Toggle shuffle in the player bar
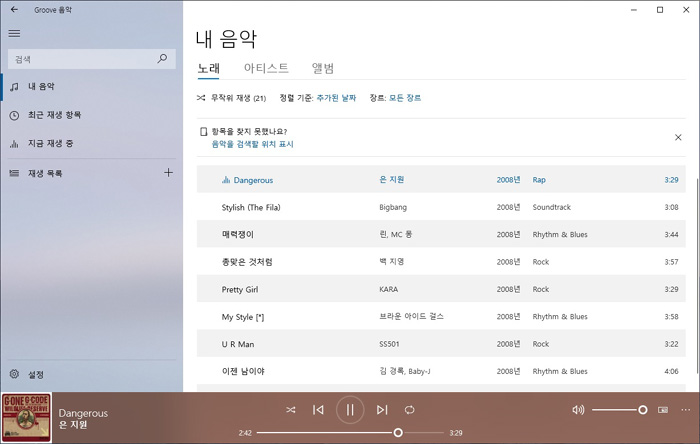This screenshot has width=700, height=444. coord(291,410)
